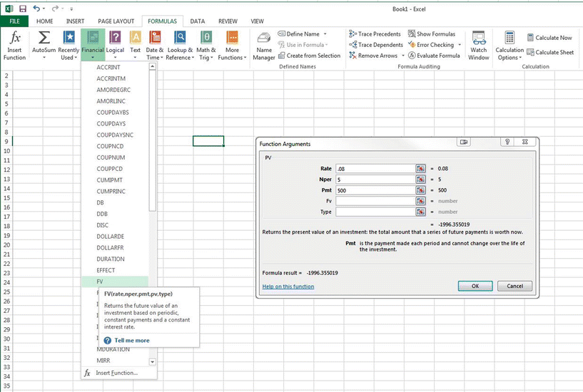583x392 pixels.
Task: Click range selector icon beside Fv field
Action: tap(420, 201)
